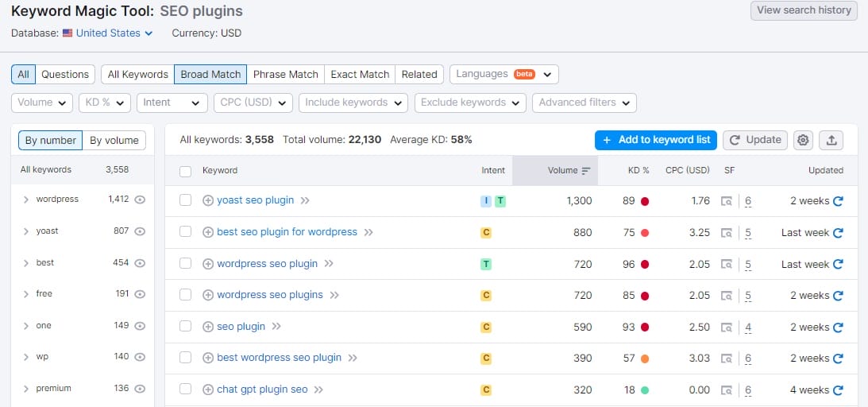Tick the select-all checkbox in table header

[186, 171]
